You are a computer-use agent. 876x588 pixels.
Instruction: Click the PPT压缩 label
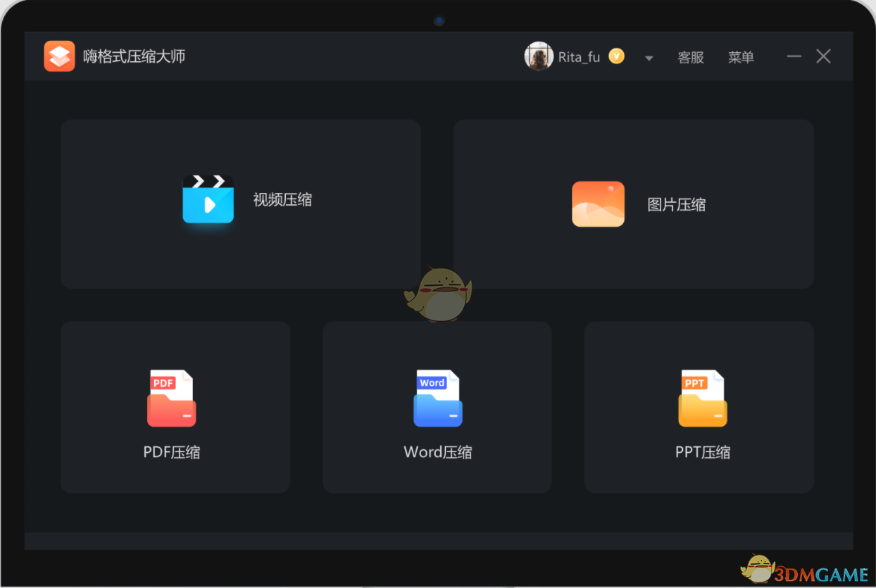coord(701,451)
